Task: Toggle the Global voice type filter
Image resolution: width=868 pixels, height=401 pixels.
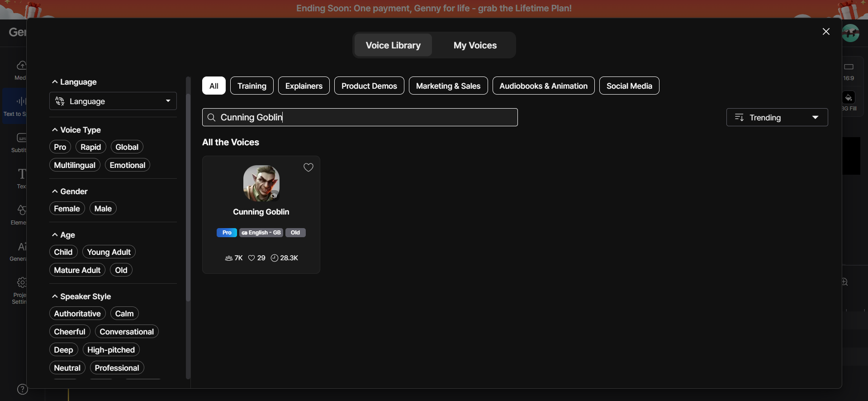Action: (x=127, y=147)
